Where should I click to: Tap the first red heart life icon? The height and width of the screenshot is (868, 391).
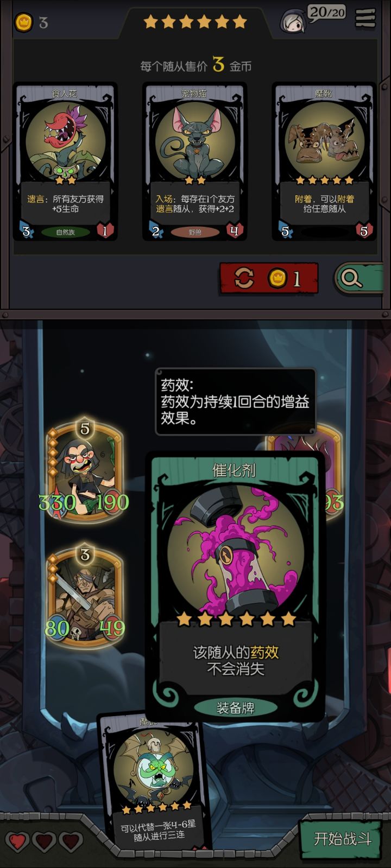pyautogui.click(x=18, y=842)
